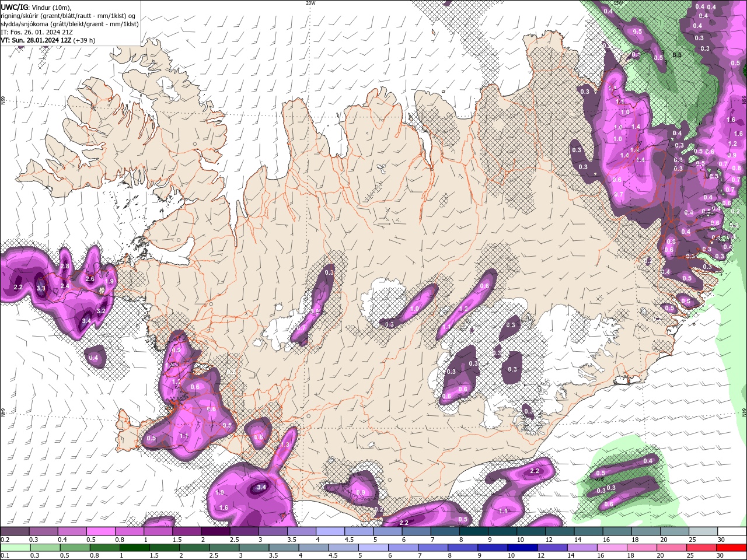Click the 16 label on the snow scale
Image resolution: width=747 pixels, height=560 pixels.
[x=606, y=540]
